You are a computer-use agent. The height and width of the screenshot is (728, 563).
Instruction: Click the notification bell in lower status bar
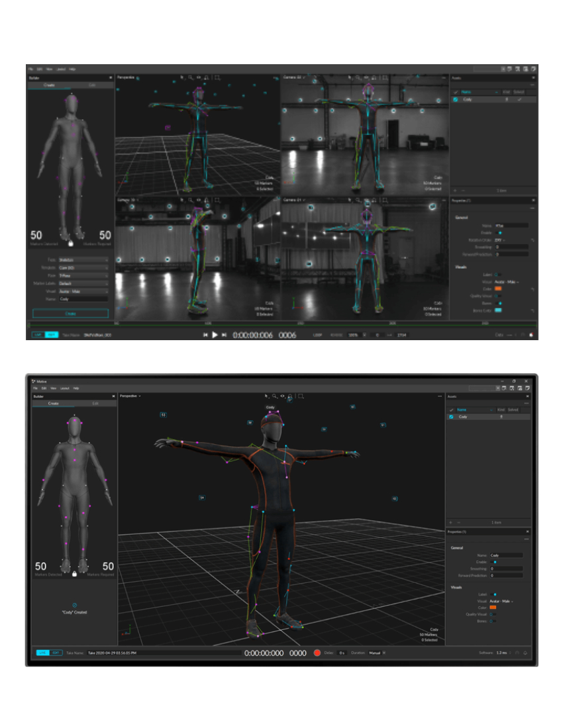pyautogui.click(x=525, y=653)
